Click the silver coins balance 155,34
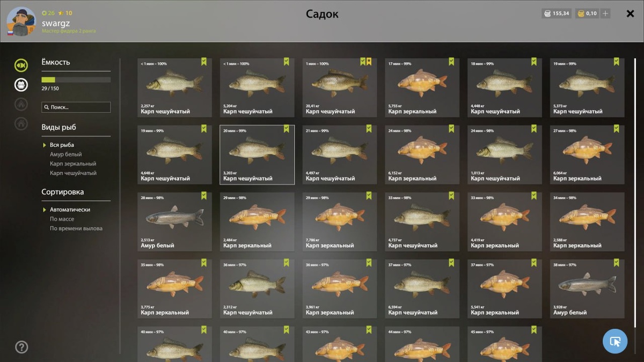Image resolution: width=644 pixels, height=362 pixels. [557, 13]
